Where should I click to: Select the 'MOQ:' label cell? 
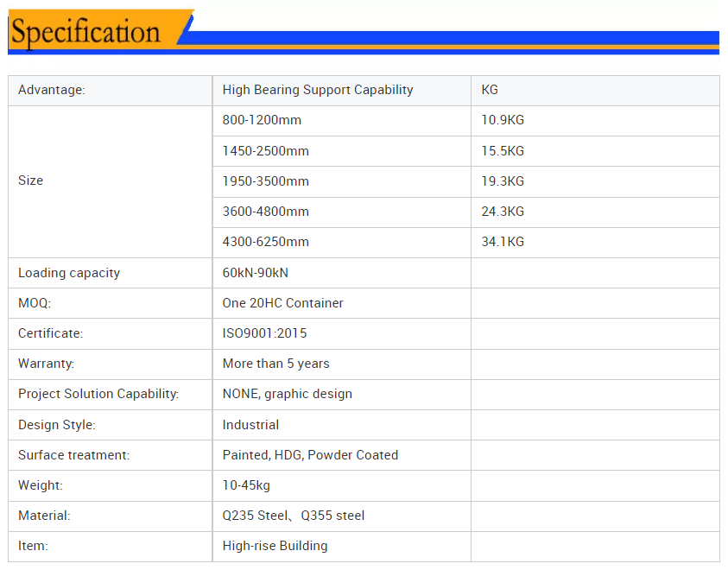click(x=110, y=303)
